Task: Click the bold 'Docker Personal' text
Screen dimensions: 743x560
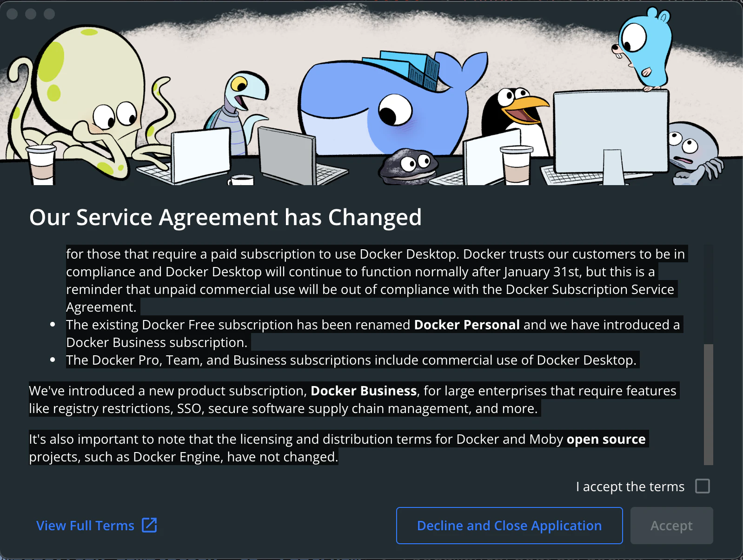Action: coord(467,325)
